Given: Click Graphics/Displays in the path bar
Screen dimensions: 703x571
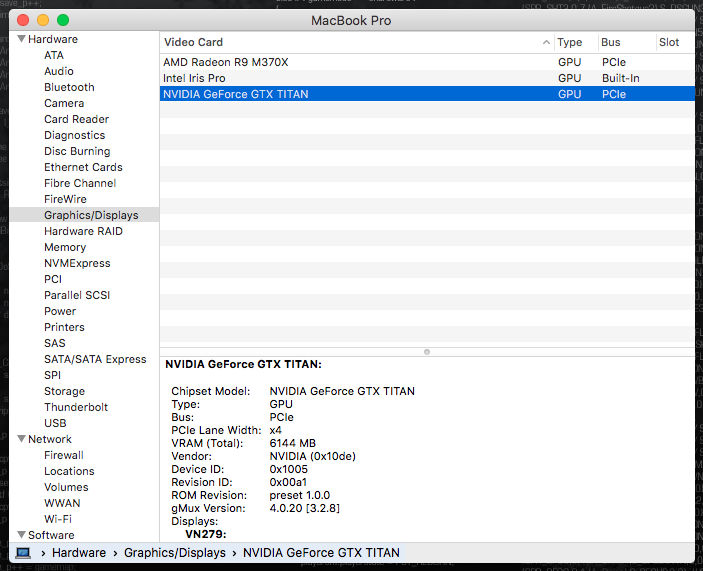Looking at the screenshot, I should (175, 553).
